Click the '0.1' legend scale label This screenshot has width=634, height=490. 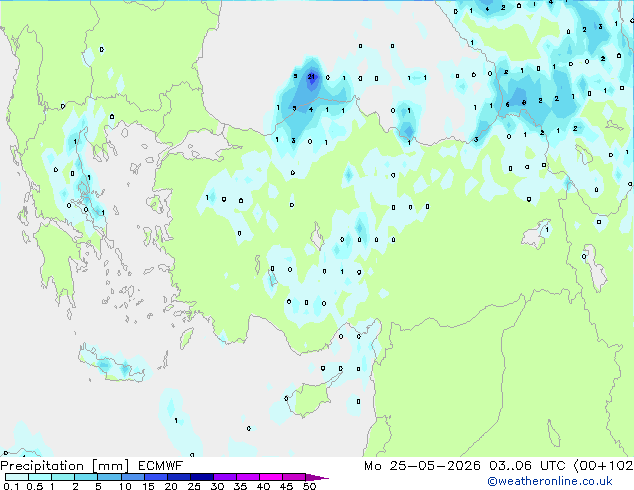pyautogui.click(x=11, y=486)
